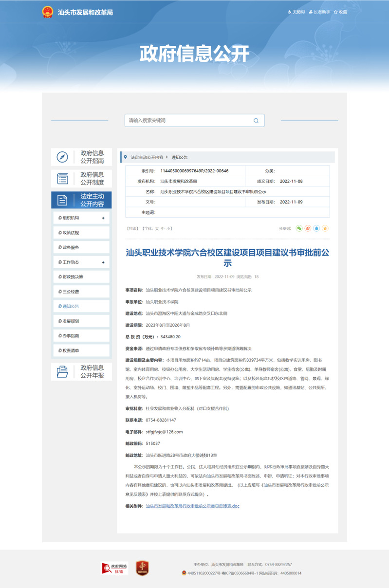Viewport: 389px width, 588px height.
Task: Click the national emblem logo in the header
Action: (x=47, y=12)
